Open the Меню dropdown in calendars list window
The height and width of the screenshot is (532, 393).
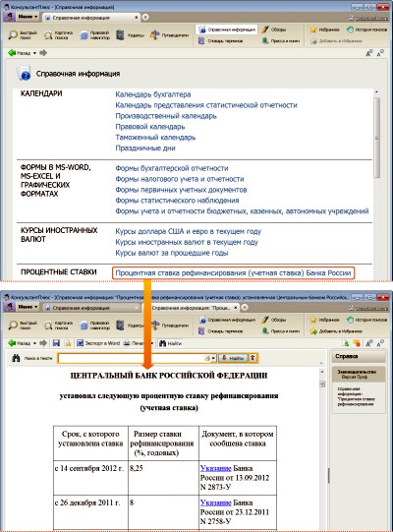click(x=28, y=17)
